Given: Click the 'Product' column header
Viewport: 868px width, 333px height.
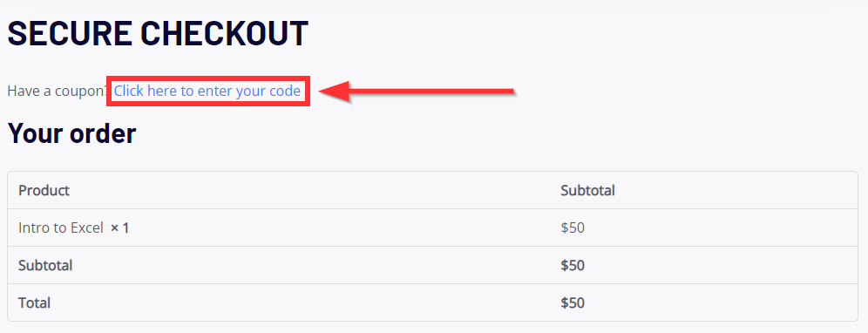Looking at the screenshot, I should 44,191.
